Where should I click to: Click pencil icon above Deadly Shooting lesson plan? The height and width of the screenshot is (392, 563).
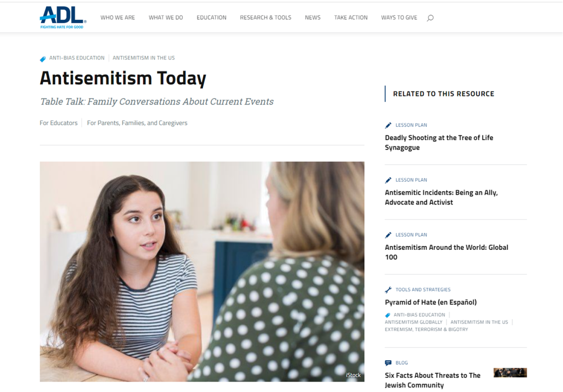point(388,125)
